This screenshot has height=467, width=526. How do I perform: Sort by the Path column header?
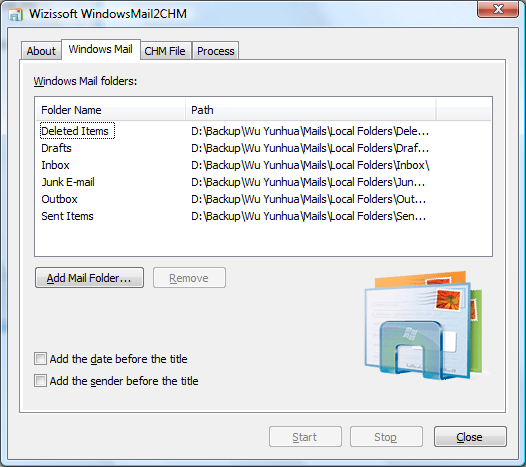[x=311, y=110]
